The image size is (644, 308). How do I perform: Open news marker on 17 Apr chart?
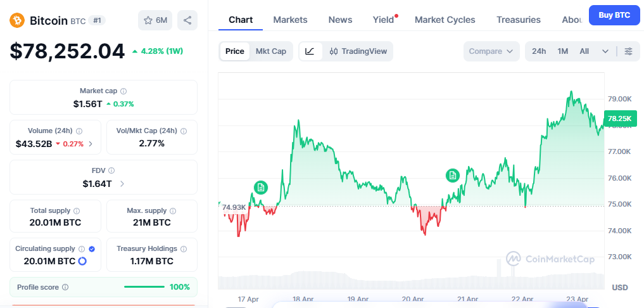[x=260, y=188]
